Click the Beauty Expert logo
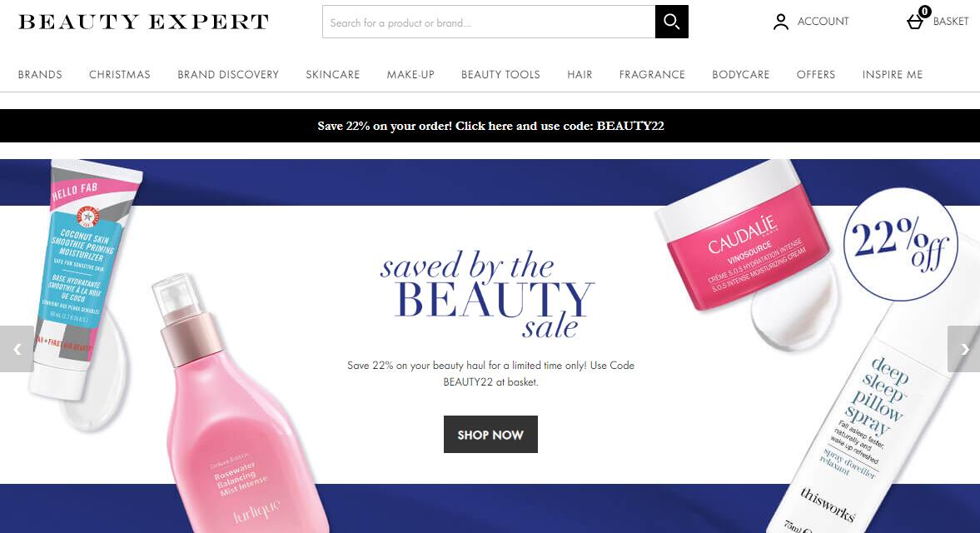The width and height of the screenshot is (980, 533). coord(144,22)
